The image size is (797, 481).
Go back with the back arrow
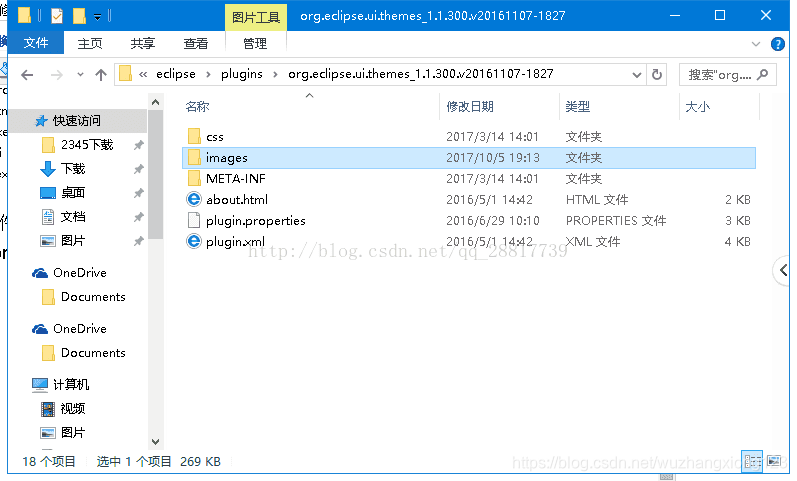click(27, 75)
